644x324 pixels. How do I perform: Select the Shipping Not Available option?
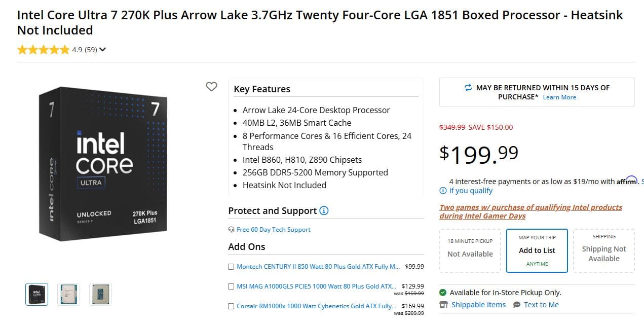(604, 250)
